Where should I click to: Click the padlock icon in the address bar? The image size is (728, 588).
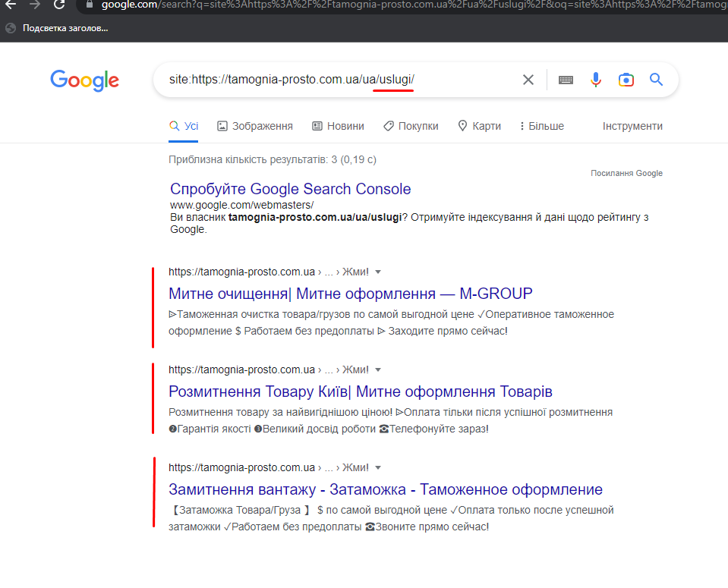[x=90, y=5]
